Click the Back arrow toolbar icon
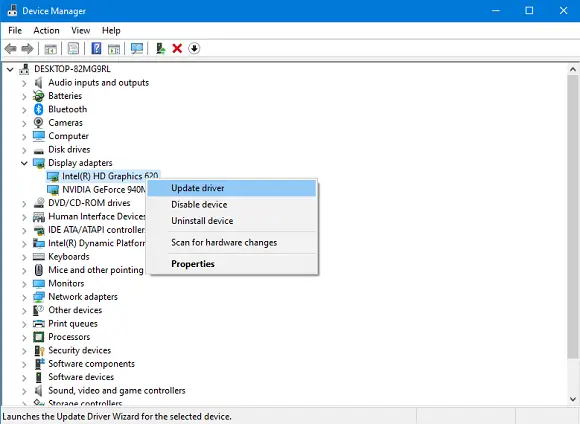580x424 pixels. pos(11,48)
